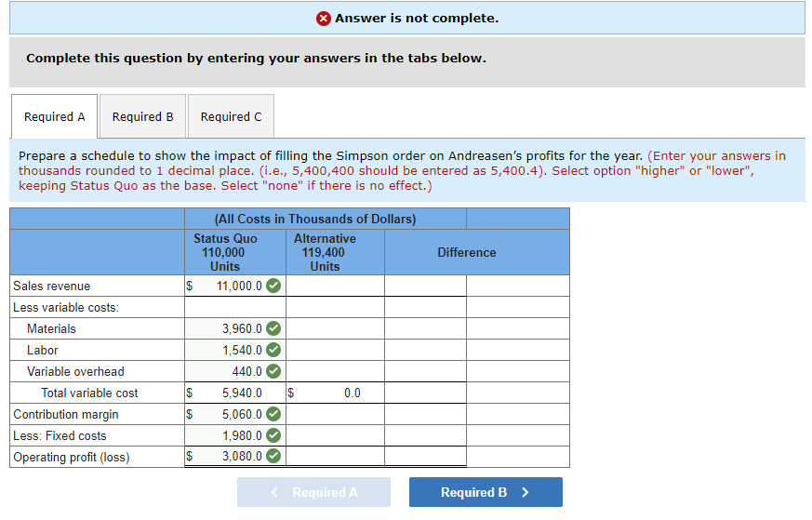This screenshot has height=520, width=812.
Task: Click green checkmark next to Fixed costs 1,980.0
Action: tap(273, 435)
